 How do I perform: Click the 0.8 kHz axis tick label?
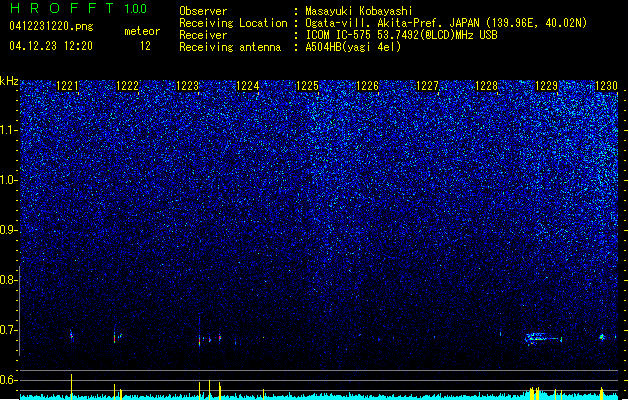[x=7, y=280]
